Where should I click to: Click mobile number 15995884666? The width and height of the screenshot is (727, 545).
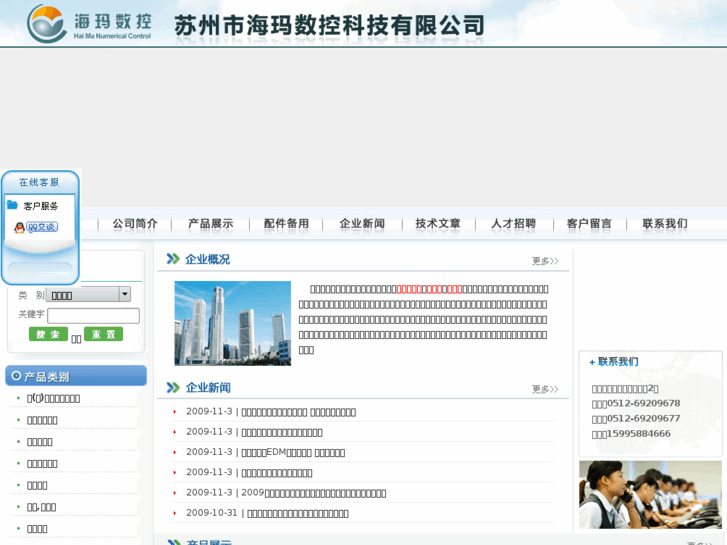click(638, 434)
